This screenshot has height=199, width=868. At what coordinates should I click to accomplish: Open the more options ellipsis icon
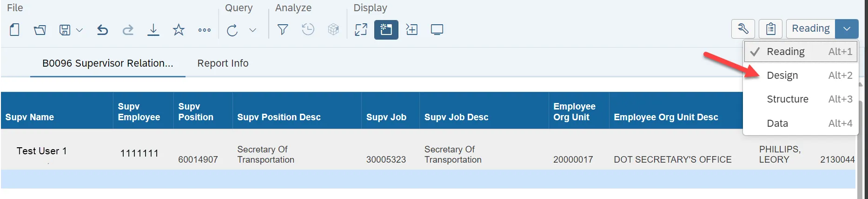204,30
